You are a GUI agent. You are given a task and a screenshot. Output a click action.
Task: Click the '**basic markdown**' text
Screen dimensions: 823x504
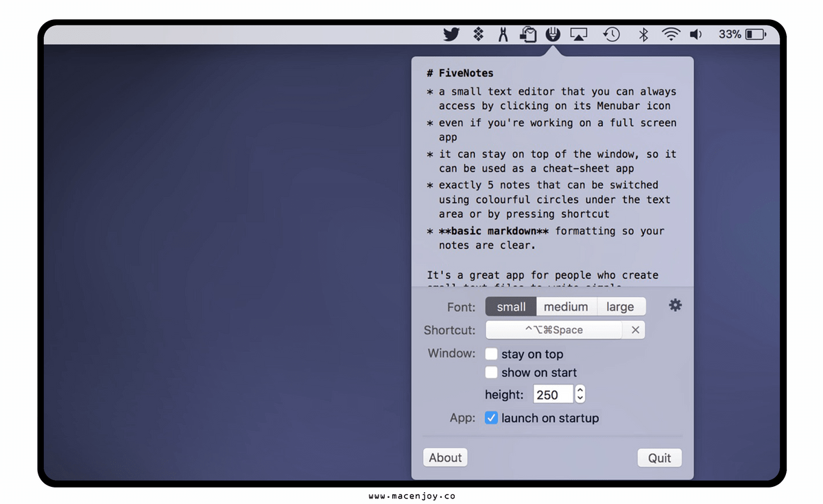tap(494, 231)
